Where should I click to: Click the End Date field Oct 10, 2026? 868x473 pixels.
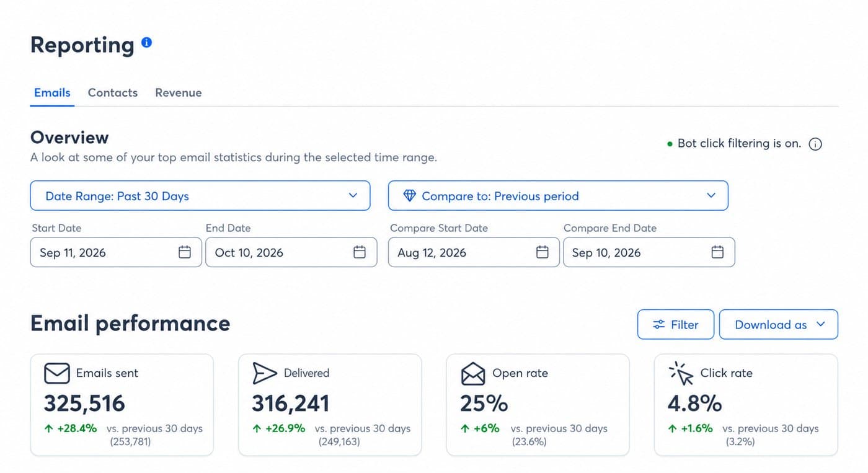click(291, 252)
